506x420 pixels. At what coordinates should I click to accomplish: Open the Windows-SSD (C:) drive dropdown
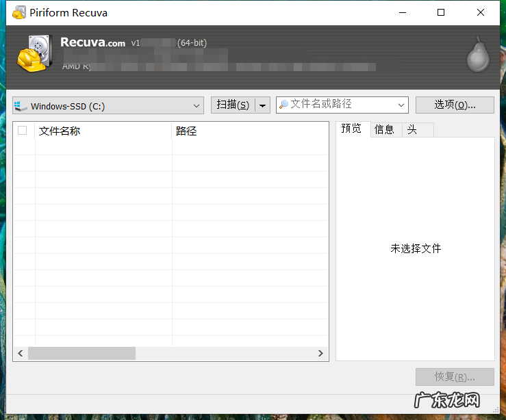(197, 106)
